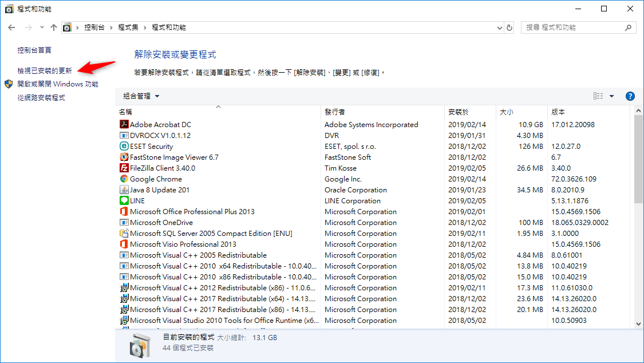Click the FileZilla Client icon
644x363 pixels.
(x=124, y=168)
